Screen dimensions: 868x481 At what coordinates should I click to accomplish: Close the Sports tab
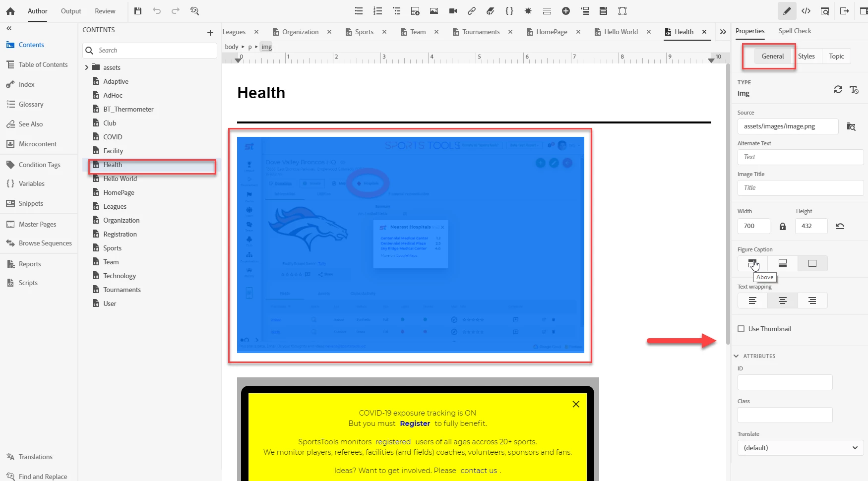coord(384,32)
